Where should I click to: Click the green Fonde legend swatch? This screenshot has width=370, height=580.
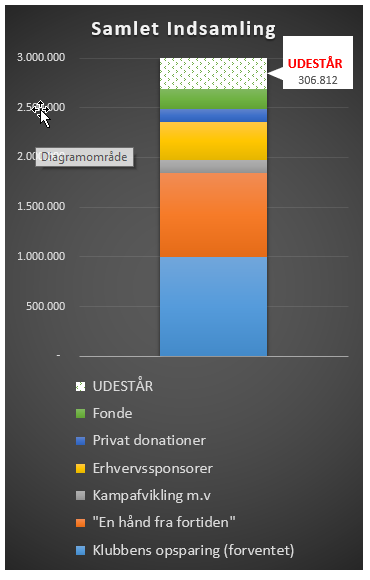point(80,414)
